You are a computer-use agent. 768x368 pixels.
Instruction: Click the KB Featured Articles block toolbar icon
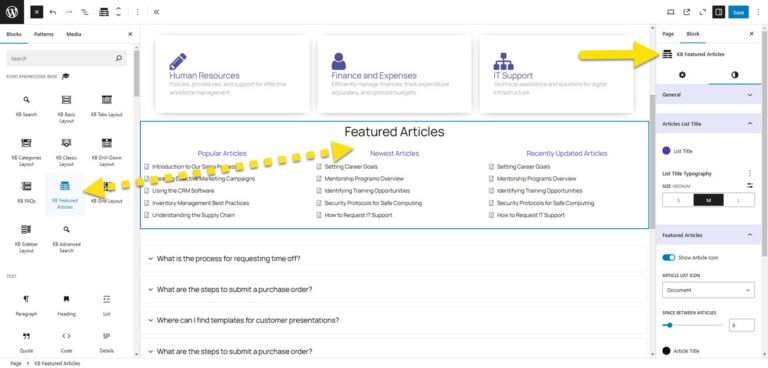coord(104,12)
